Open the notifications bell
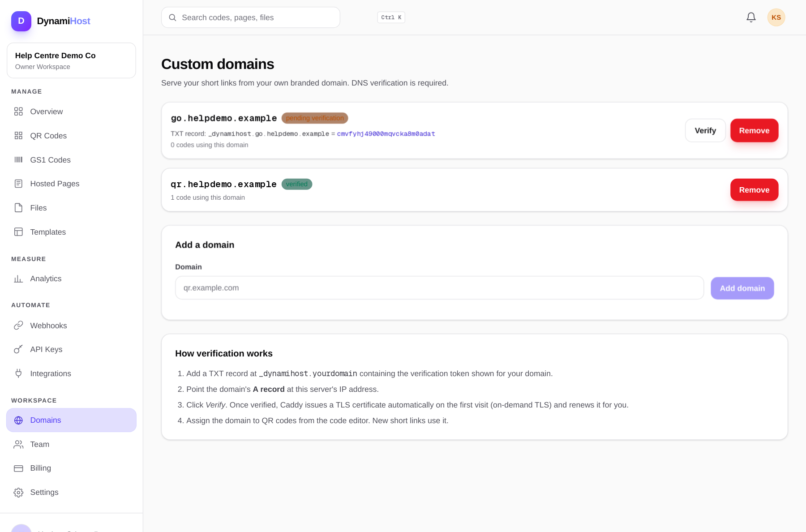 751,17
